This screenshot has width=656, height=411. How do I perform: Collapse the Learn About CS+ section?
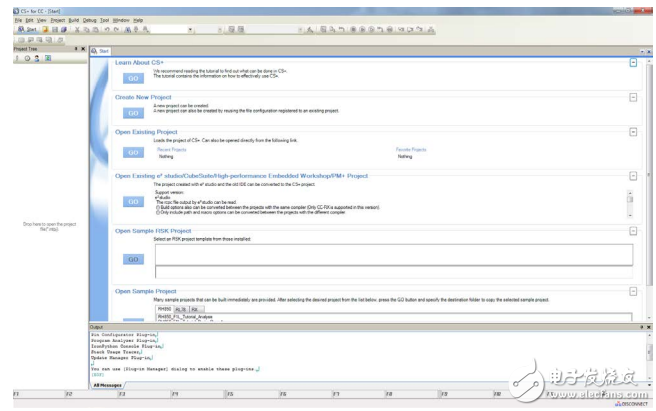coord(633,62)
